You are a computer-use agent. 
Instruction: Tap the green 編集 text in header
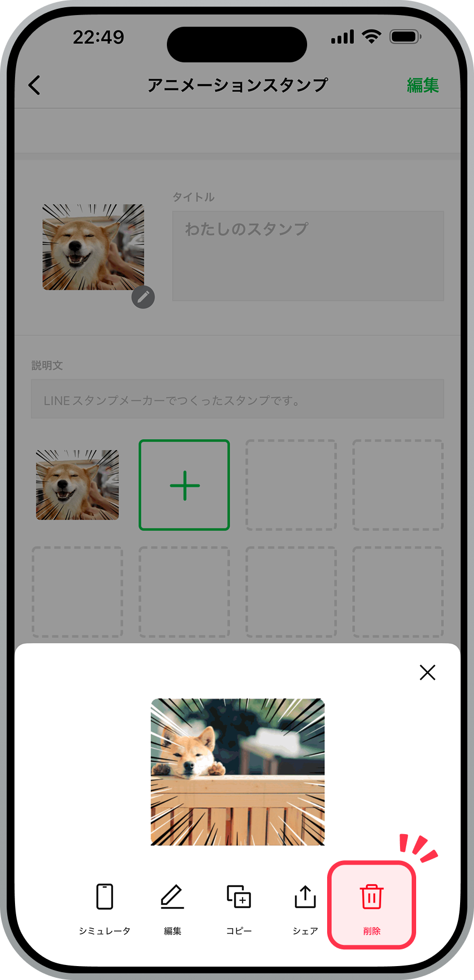click(x=423, y=85)
